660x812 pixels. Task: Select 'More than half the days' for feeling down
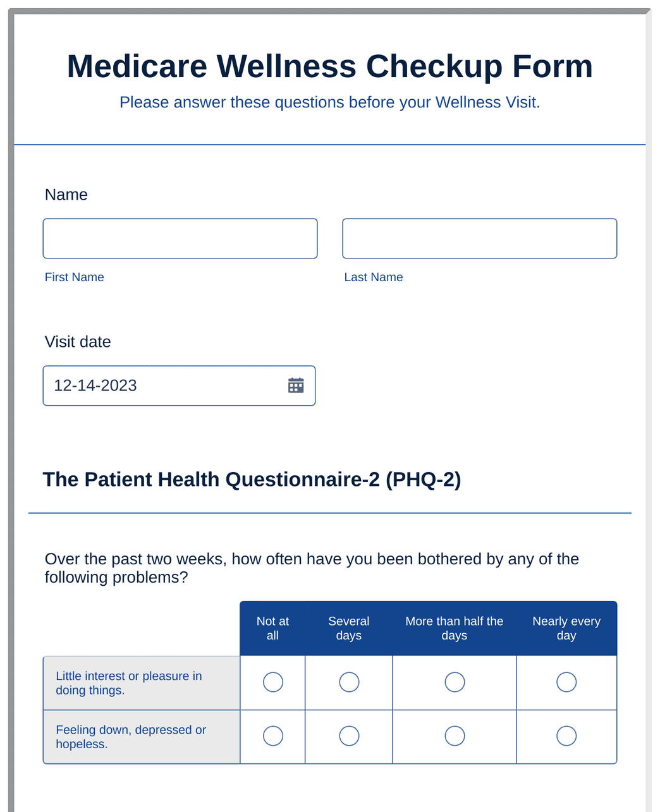point(454,736)
